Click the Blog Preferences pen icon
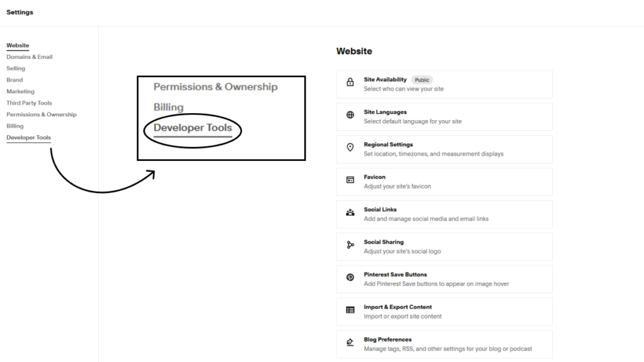The height and width of the screenshot is (362, 644). coord(350,343)
